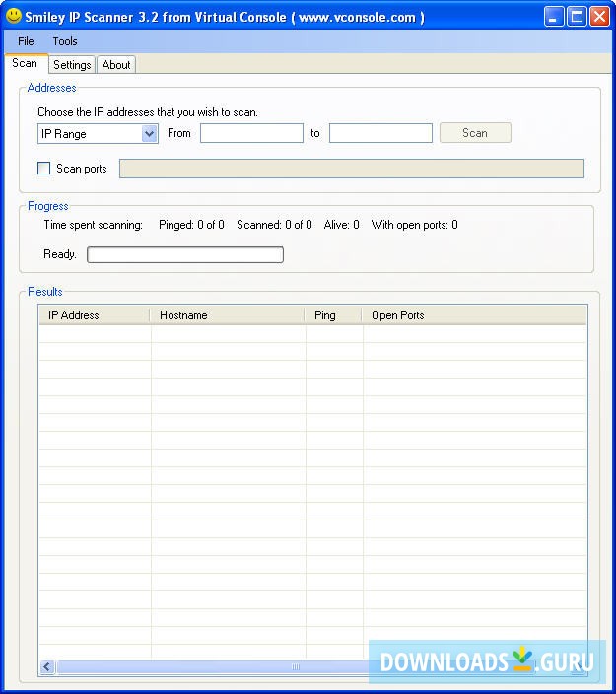Screen dimensions: 616x694
Task: Click the smiley face application icon
Action: click(x=14, y=16)
